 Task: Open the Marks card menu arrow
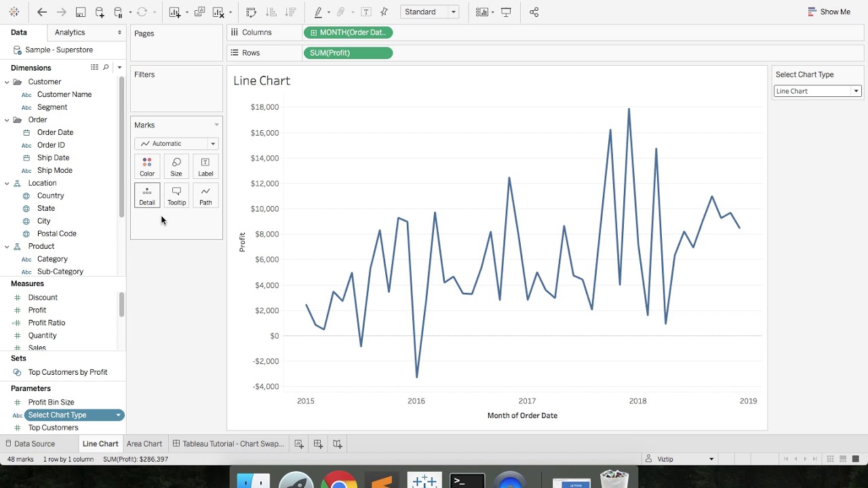pyautogui.click(x=216, y=125)
